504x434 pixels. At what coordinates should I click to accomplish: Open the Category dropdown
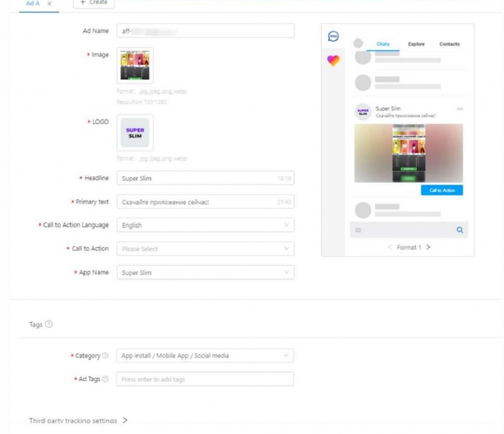[x=205, y=355]
